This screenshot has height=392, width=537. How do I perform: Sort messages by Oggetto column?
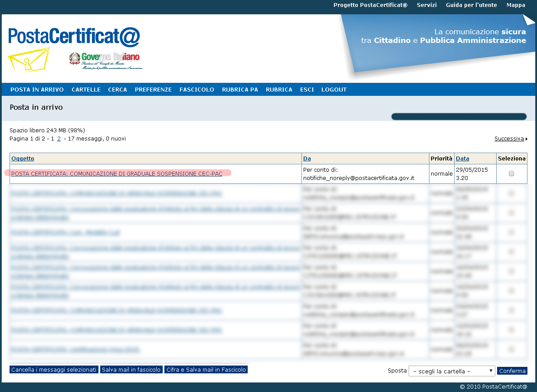click(23, 159)
